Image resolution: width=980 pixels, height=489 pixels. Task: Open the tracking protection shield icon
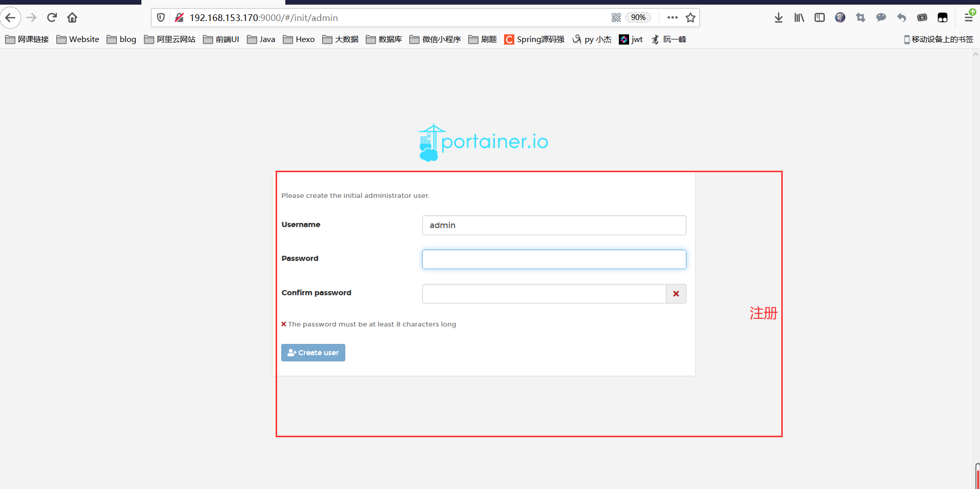pos(161,18)
